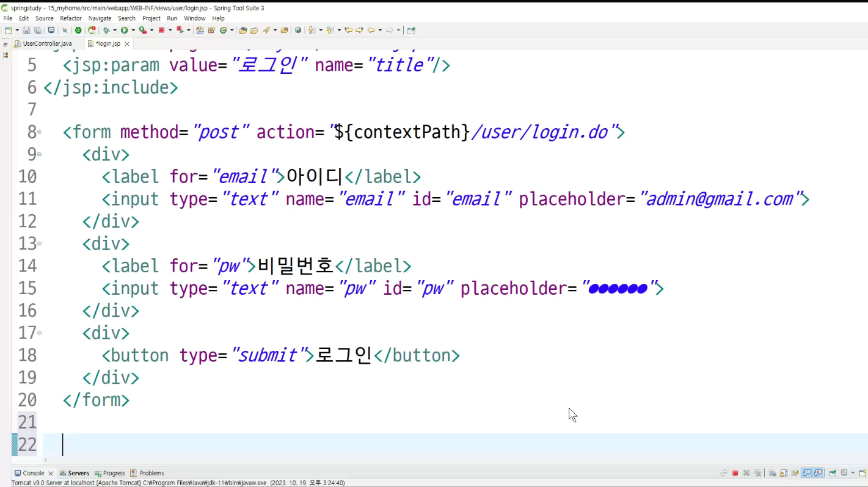Open the Search menu
Screen dimensions: 868x487
(x=127, y=18)
